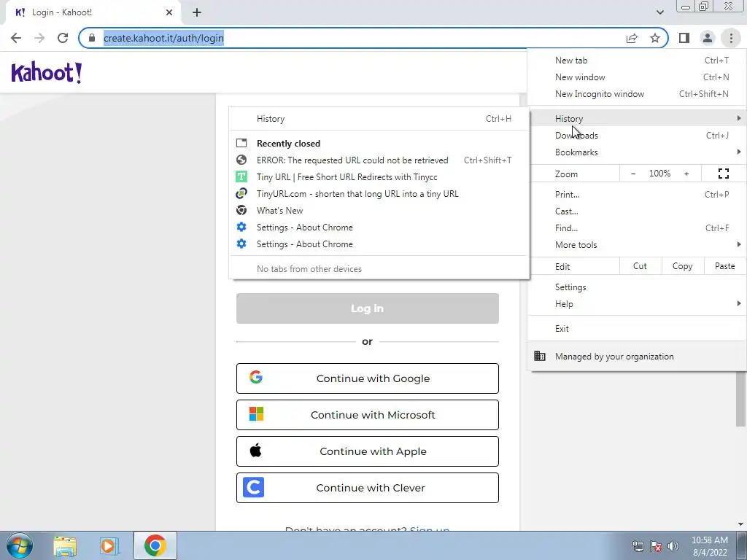Select New window from the menu
This screenshot has width=747, height=560.
[637, 77]
